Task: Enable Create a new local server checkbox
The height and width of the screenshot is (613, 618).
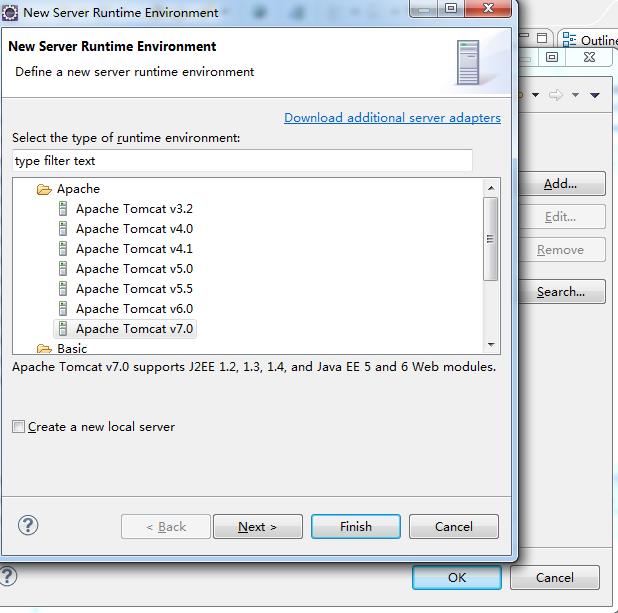Action: coord(18,427)
